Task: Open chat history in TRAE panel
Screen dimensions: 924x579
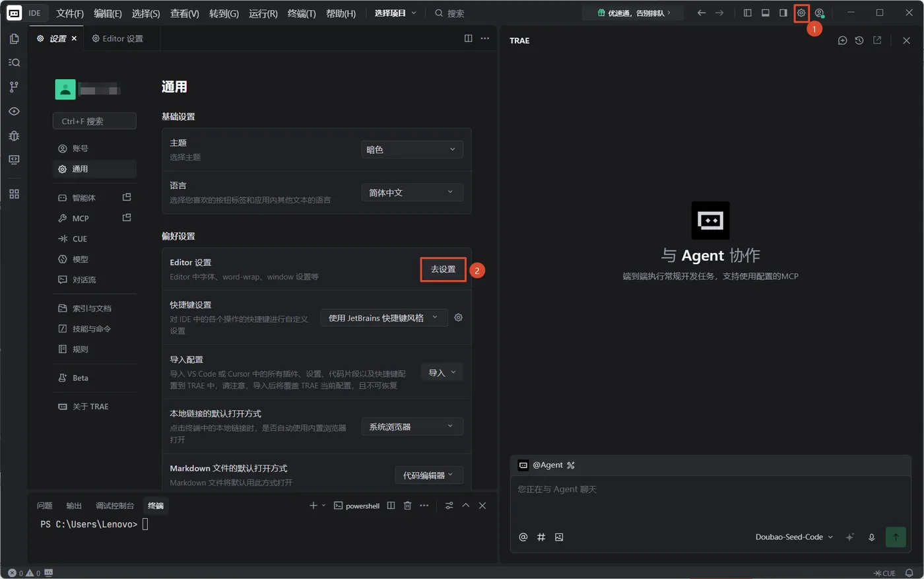Action: [x=859, y=40]
